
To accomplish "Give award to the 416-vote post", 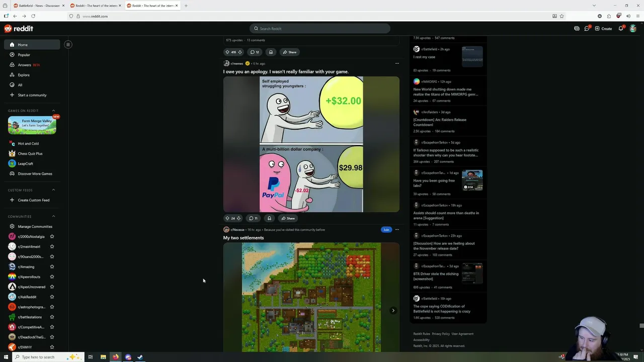I will 271,52.
